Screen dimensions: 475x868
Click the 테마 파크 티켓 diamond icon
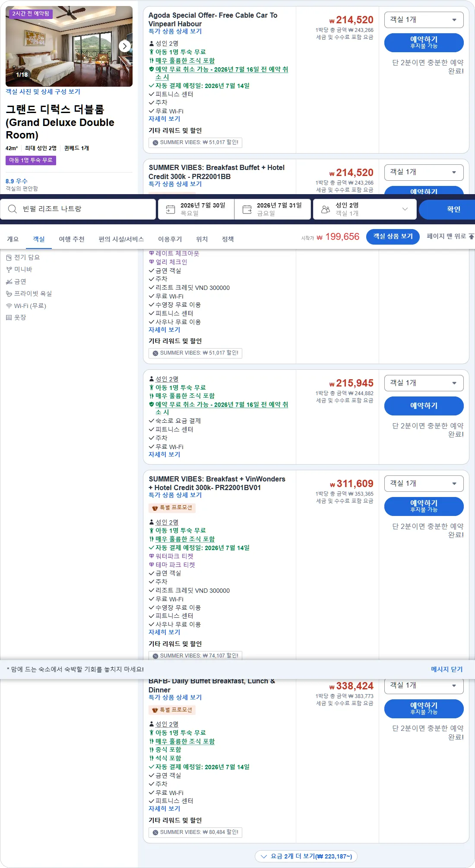point(152,565)
